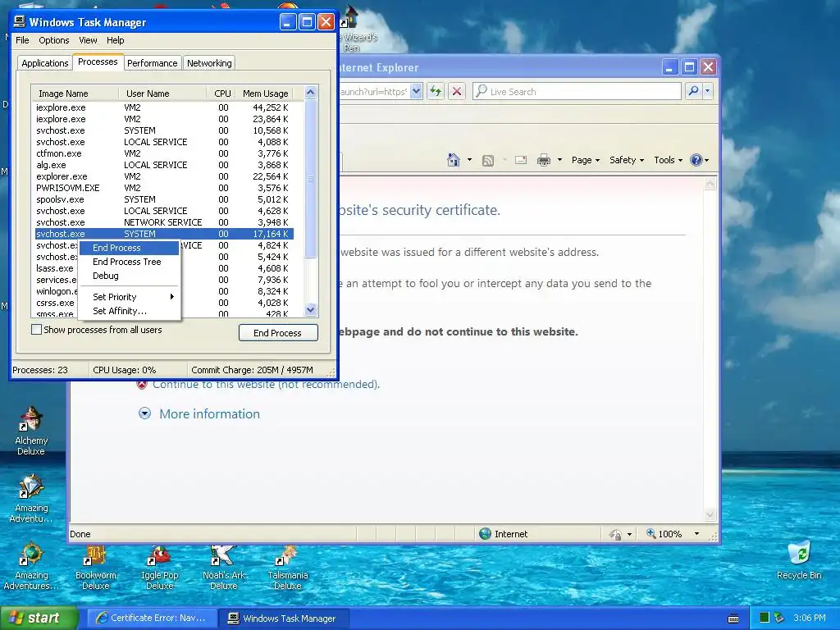Viewport: 840px width, 630px height.
Task: Click the Refresh button in IE address bar
Action: pyautogui.click(x=436, y=91)
